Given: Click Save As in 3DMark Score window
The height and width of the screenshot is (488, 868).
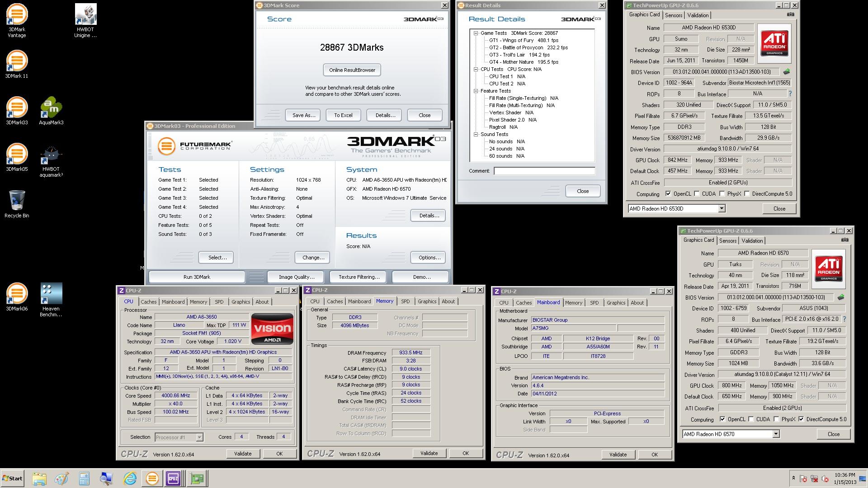Looking at the screenshot, I should tap(303, 115).
